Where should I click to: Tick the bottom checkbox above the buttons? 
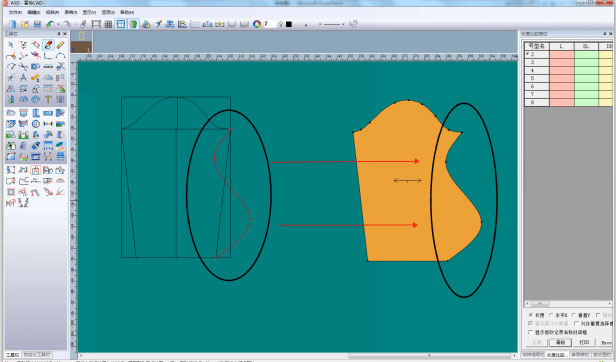click(x=531, y=333)
